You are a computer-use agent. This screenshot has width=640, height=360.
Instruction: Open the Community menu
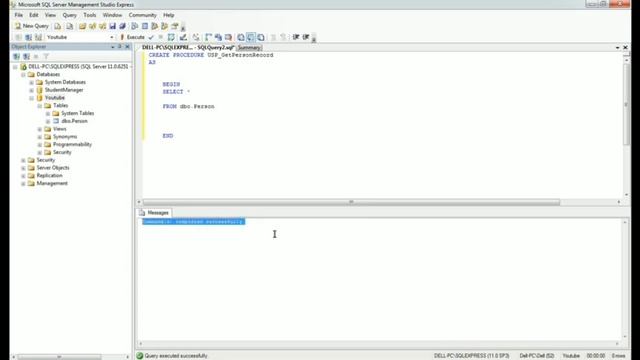point(142,15)
